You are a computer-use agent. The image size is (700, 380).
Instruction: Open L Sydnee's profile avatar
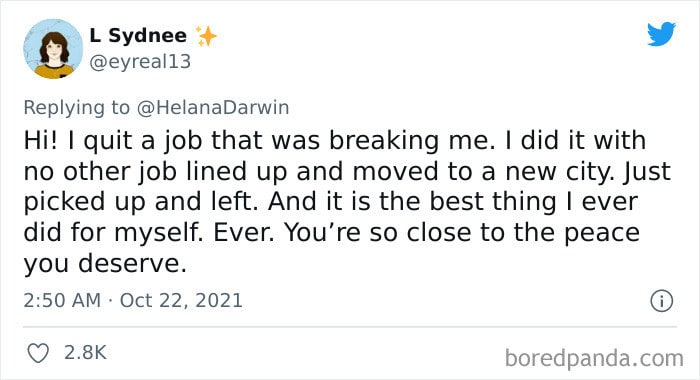pos(53,49)
